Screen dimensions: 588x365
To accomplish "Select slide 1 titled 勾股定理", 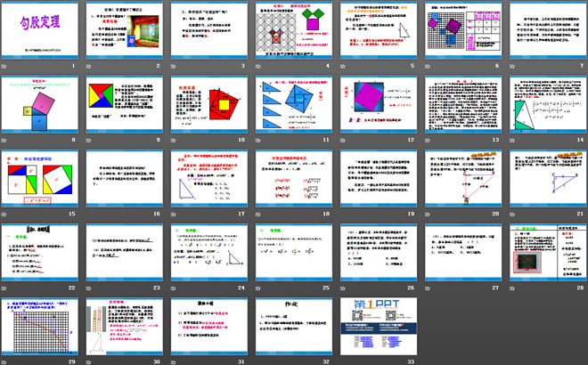I will pos(40,30).
